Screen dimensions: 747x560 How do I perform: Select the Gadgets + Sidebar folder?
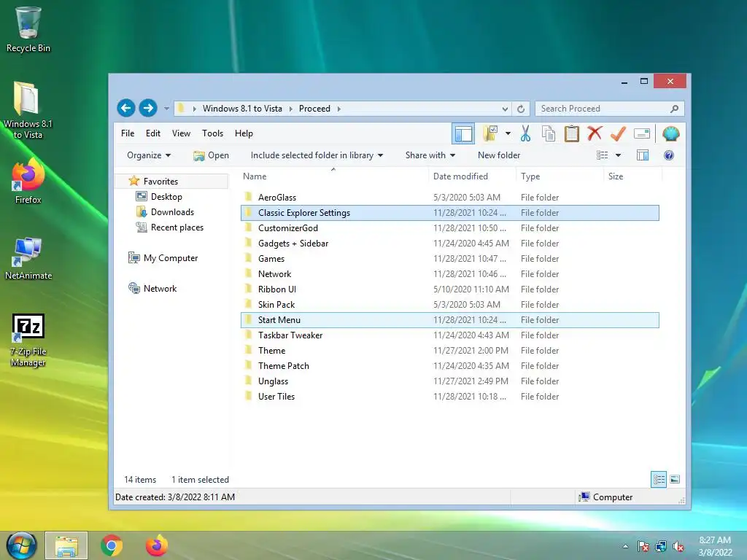[x=449, y=244]
